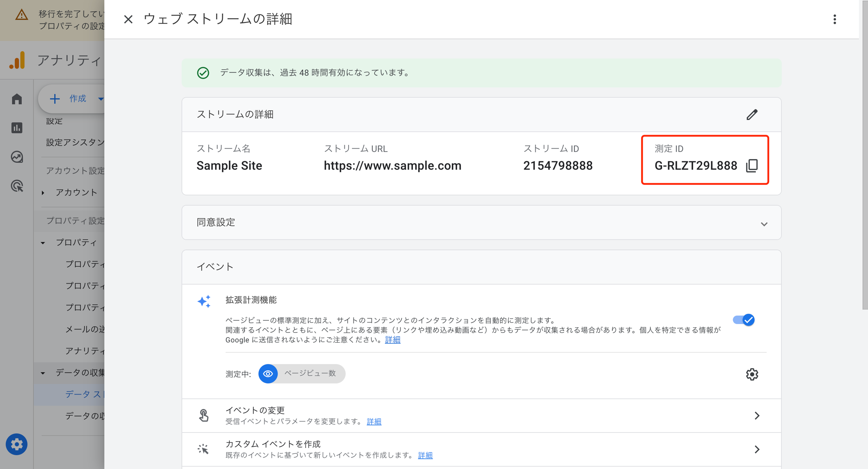Open Advertising icon in left sidebar

click(x=17, y=186)
